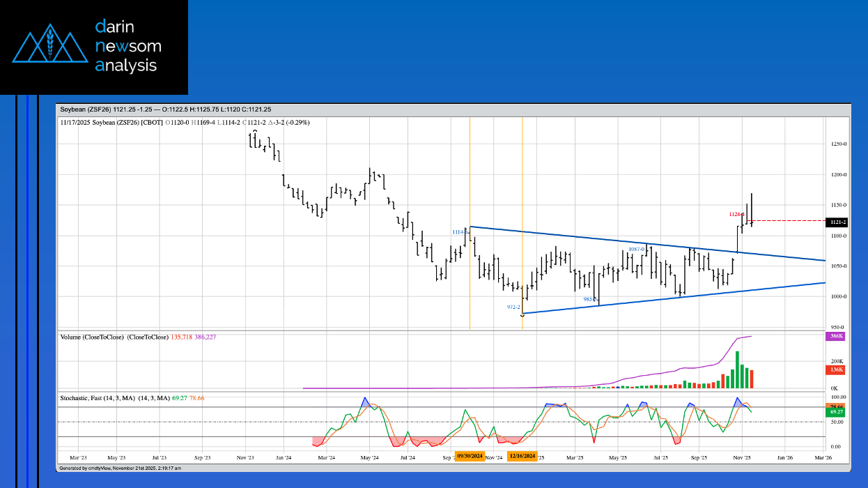Click the Nov '25 label on time axis
The height and width of the screenshot is (488, 868).
coord(742,458)
